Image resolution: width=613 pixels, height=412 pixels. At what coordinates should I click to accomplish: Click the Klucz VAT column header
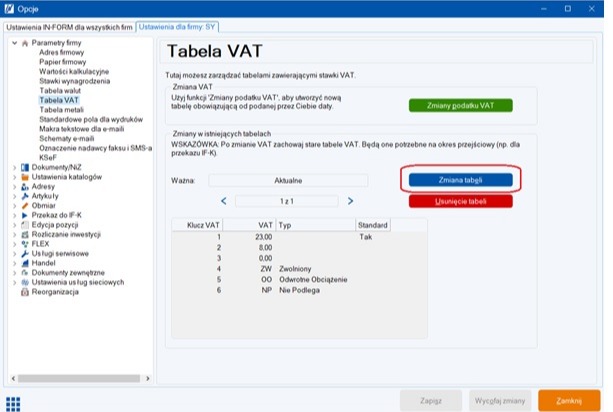(x=197, y=225)
